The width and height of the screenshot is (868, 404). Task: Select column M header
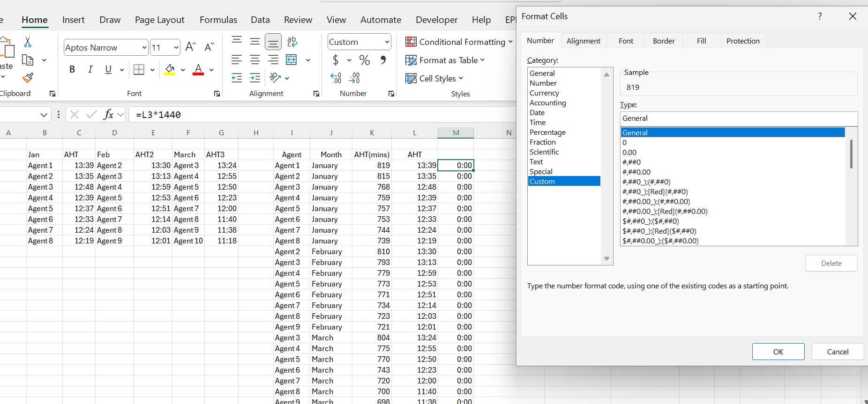[456, 133]
